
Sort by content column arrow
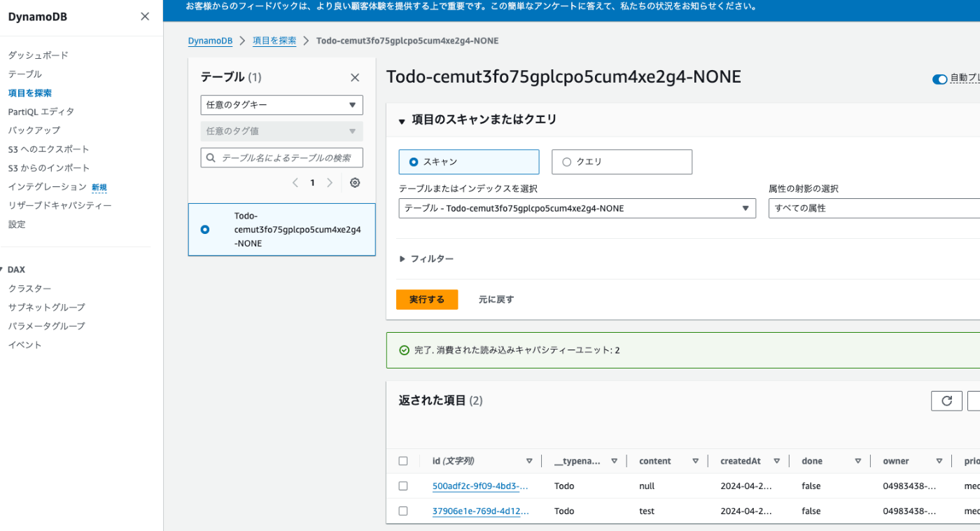click(695, 461)
